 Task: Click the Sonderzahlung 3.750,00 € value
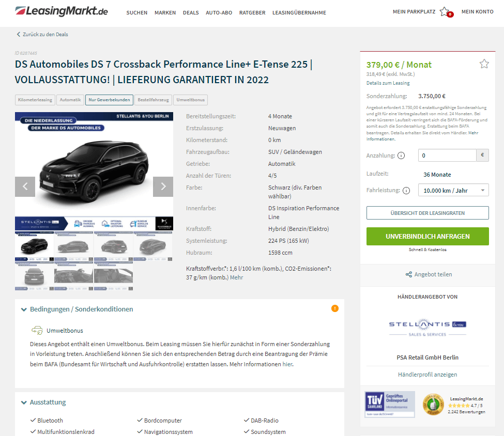pyautogui.click(x=432, y=96)
